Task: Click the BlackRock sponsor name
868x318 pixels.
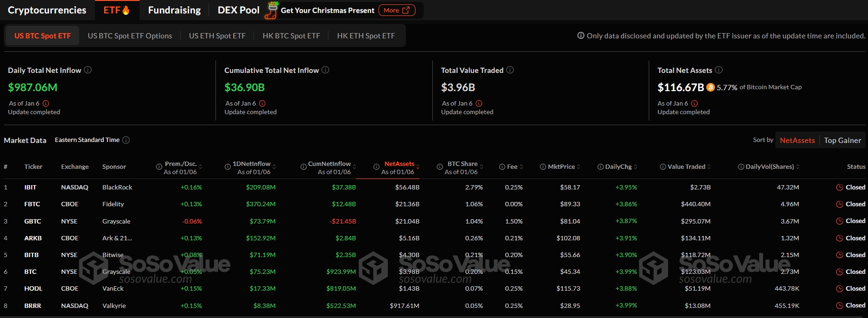Action: 117,188
